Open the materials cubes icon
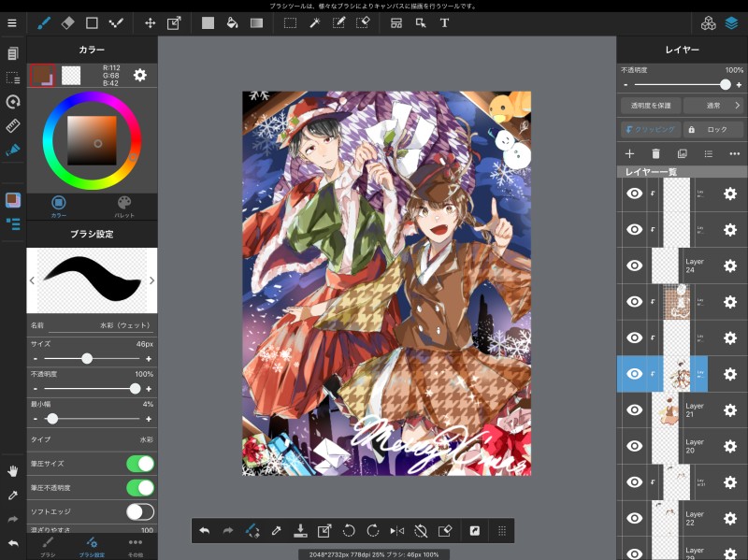Screen dimensions: 748x560 [709, 22]
